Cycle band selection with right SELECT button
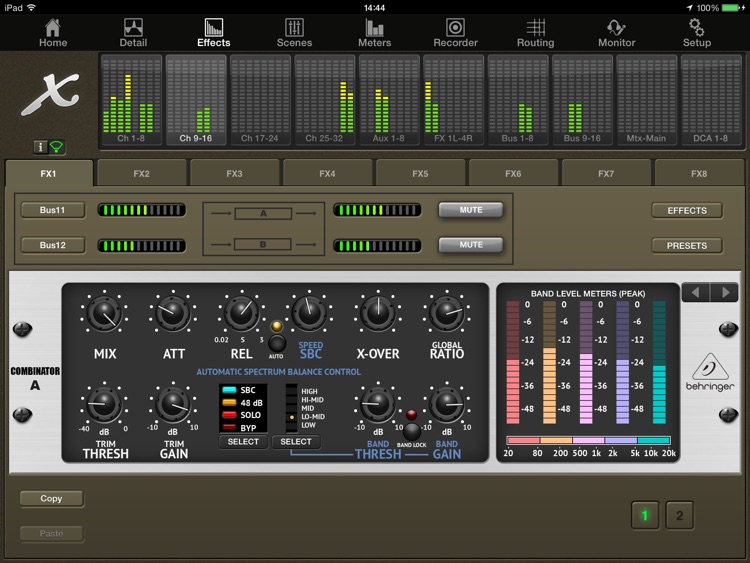Screen dimensions: 750x563 pos(296,441)
